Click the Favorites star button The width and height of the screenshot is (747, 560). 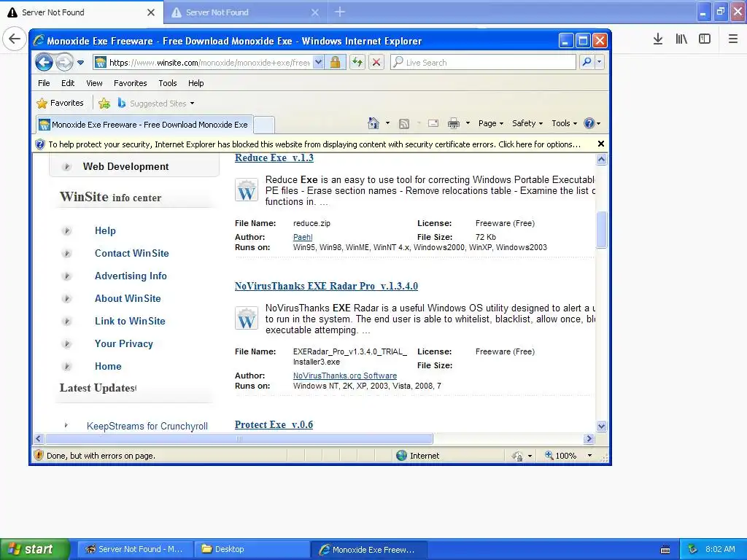tap(60, 103)
